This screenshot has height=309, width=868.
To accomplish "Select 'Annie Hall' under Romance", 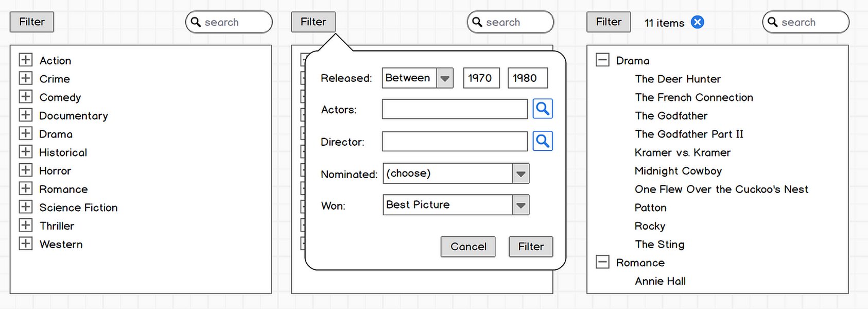I will pyautogui.click(x=660, y=281).
